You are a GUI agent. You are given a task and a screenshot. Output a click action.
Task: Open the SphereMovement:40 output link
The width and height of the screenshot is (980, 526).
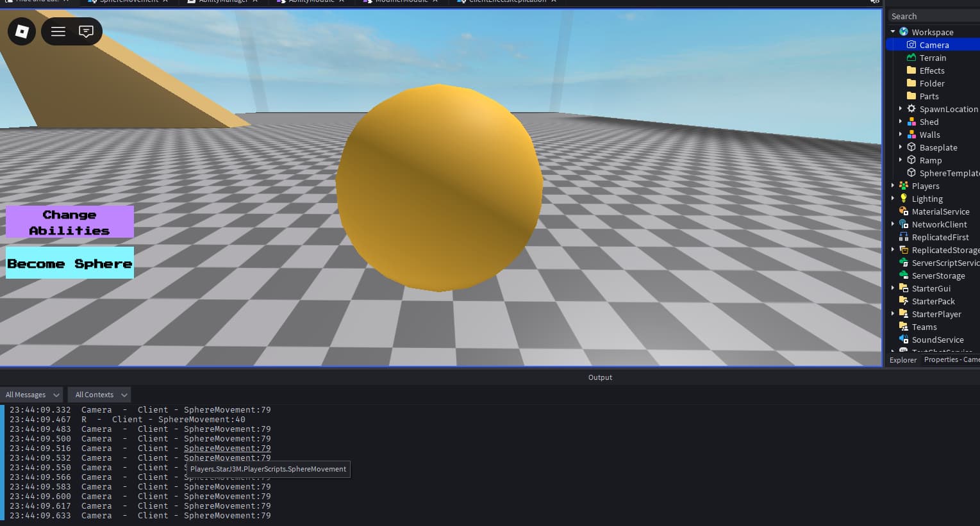pyautogui.click(x=201, y=420)
